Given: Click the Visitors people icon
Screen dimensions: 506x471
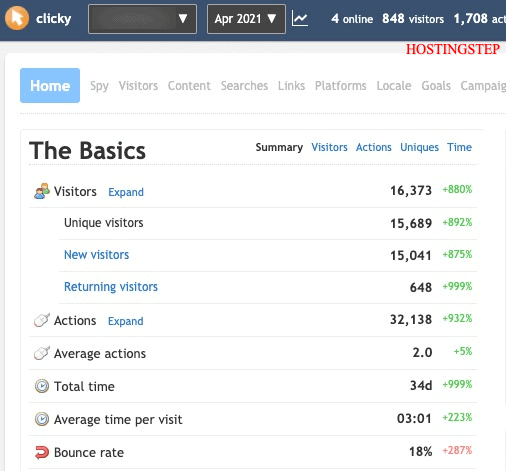Looking at the screenshot, I should point(42,191).
